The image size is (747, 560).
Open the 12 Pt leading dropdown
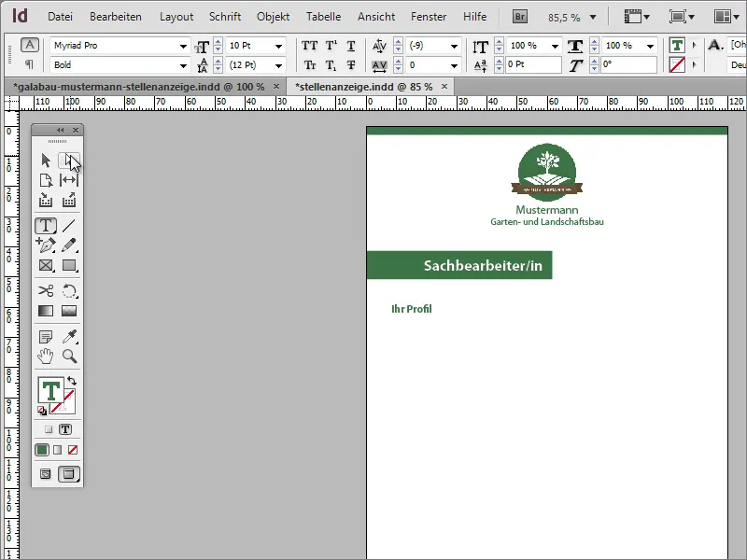(278, 65)
